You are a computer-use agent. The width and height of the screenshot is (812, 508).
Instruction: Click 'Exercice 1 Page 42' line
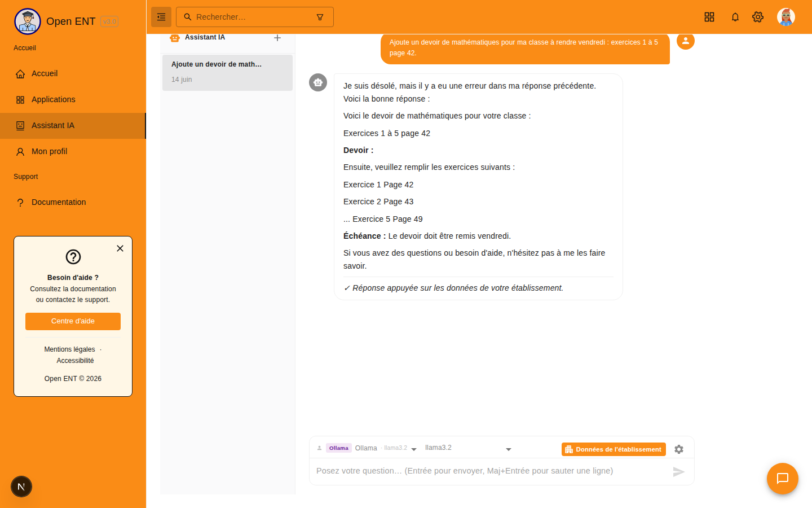point(378,185)
